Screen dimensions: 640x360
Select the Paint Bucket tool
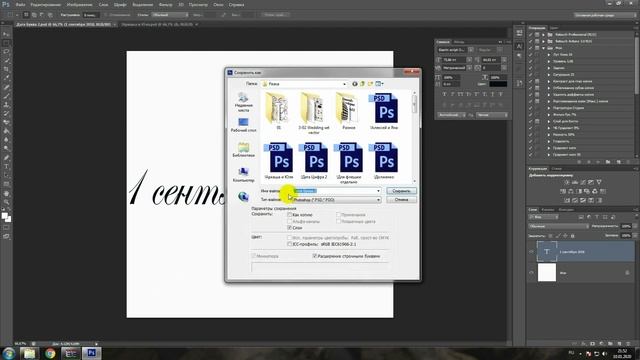click(x=6, y=131)
